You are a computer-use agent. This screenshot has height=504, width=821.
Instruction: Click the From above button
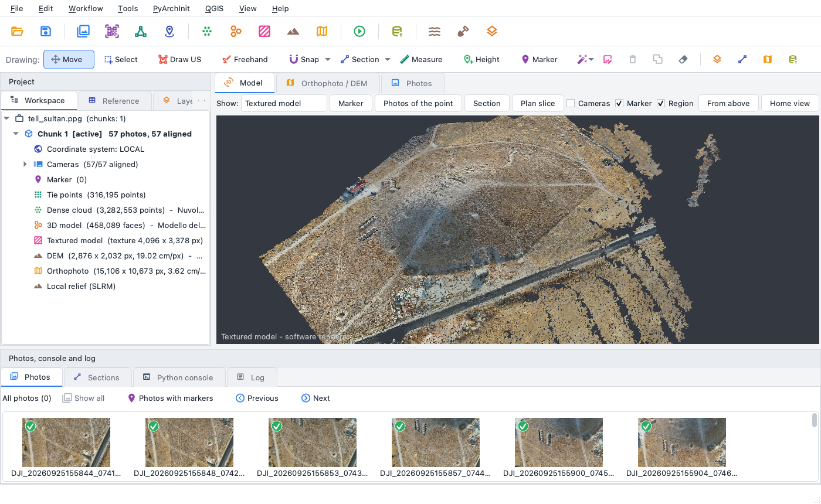(x=728, y=103)
